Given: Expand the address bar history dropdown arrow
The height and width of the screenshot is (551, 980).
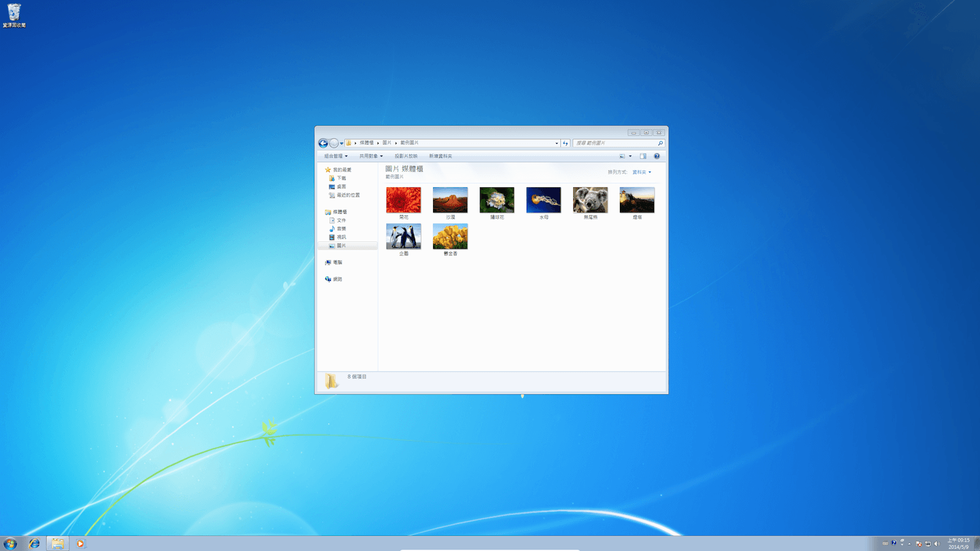Looking at the screenshot, I should (556, 143).
